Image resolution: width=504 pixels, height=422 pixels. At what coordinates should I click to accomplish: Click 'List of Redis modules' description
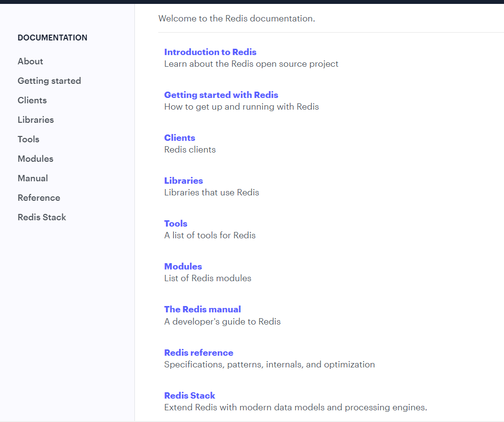coord(207,278)
